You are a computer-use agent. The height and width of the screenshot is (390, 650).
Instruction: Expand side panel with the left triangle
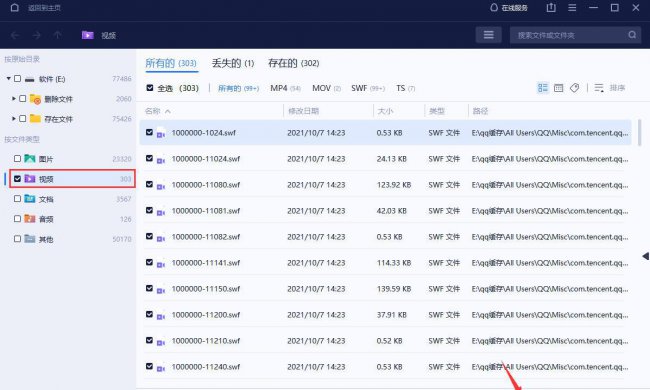tap(645, 256)
